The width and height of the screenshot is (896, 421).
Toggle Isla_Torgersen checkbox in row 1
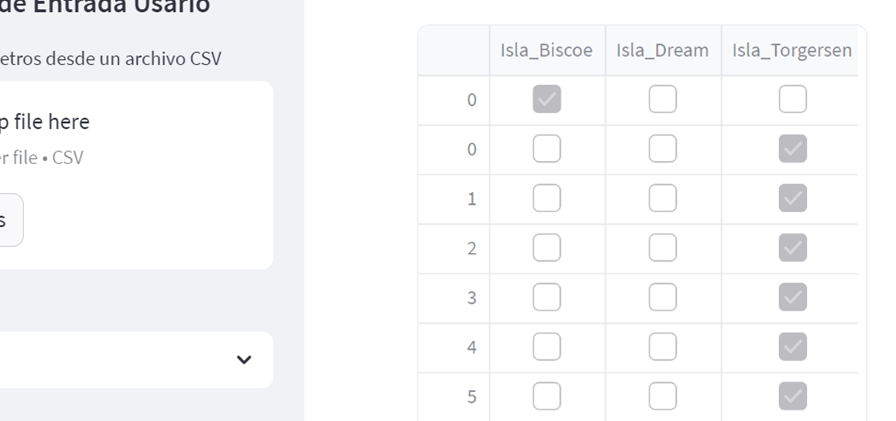tap(792, 199)
